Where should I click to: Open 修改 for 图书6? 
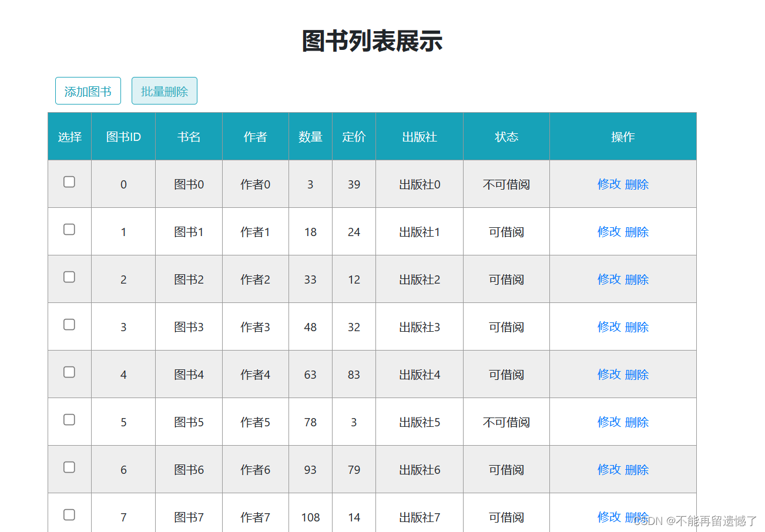(x=609, y=469)
